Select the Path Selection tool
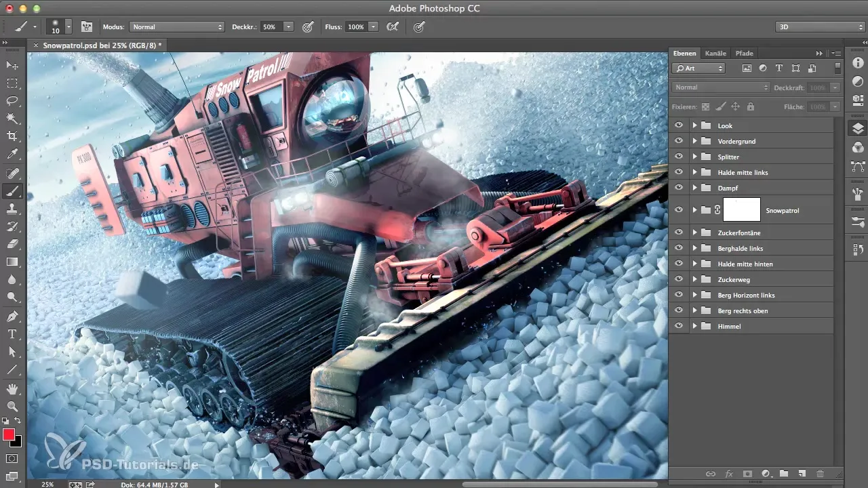 point(12,352)
